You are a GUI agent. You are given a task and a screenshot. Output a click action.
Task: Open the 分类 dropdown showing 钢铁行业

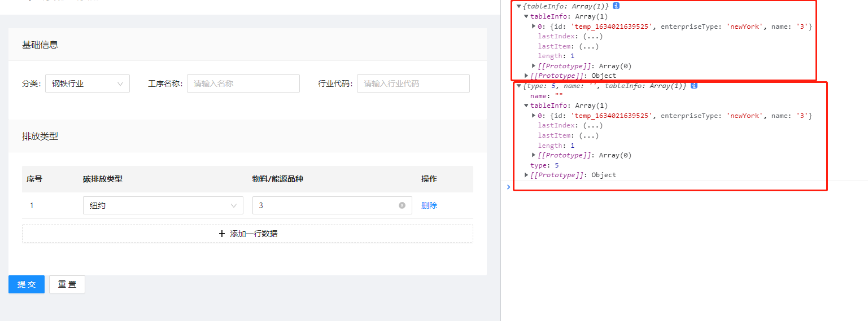[88, 83]
